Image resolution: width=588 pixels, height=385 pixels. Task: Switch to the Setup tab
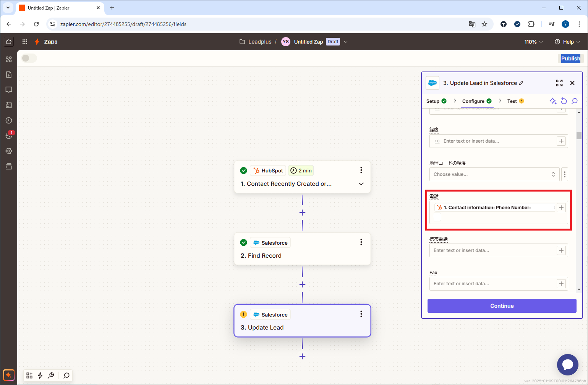(436, 101)
